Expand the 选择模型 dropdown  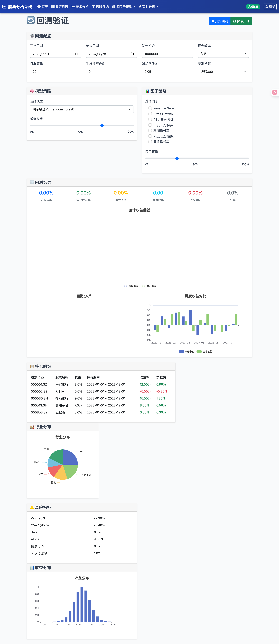point(82,109)
